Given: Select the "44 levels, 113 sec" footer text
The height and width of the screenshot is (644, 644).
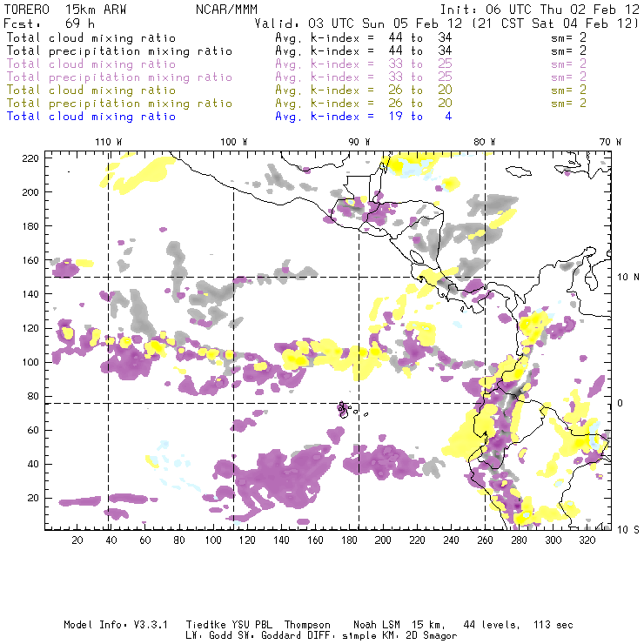Looking at the screenshot, I should pyautogui.click(x=518, y=625).
